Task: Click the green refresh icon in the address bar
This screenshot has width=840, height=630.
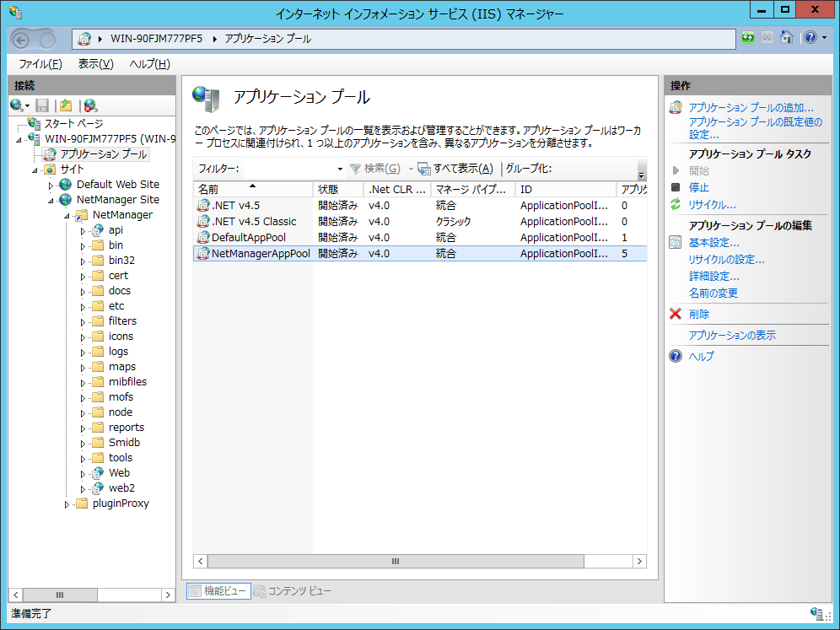Action: pos(748,38)
